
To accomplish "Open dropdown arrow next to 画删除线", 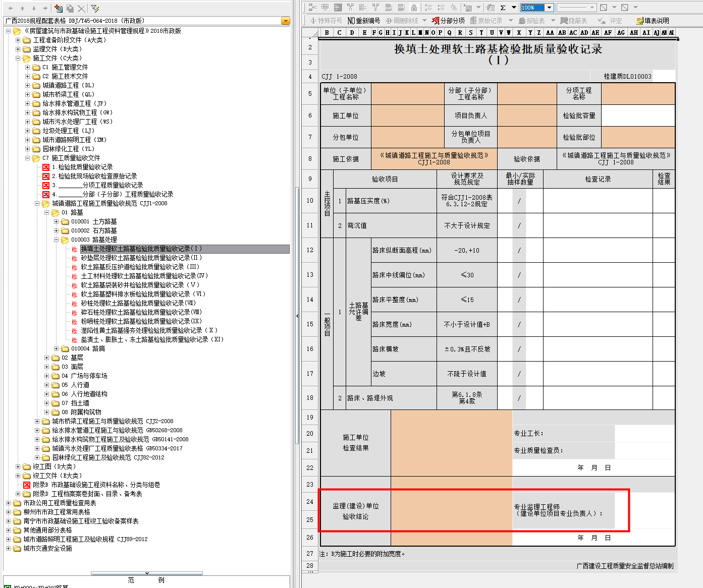I will point(424,21).
